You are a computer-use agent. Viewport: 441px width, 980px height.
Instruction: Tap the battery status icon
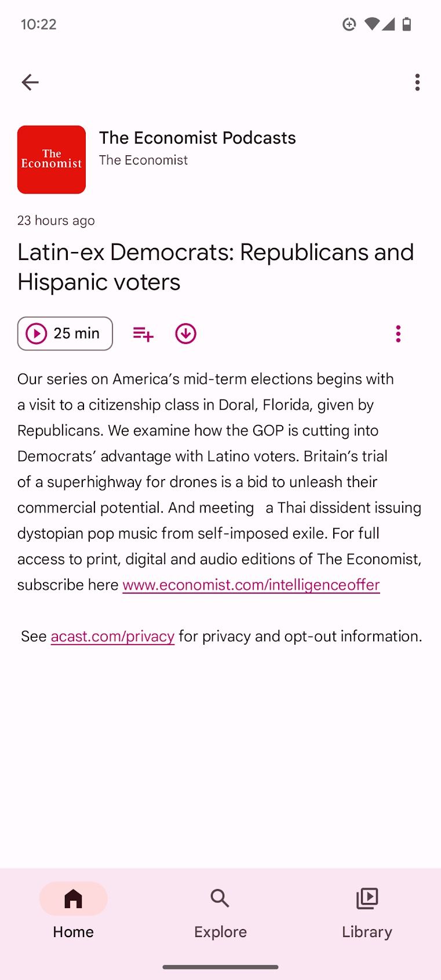(x=407, y=24)
